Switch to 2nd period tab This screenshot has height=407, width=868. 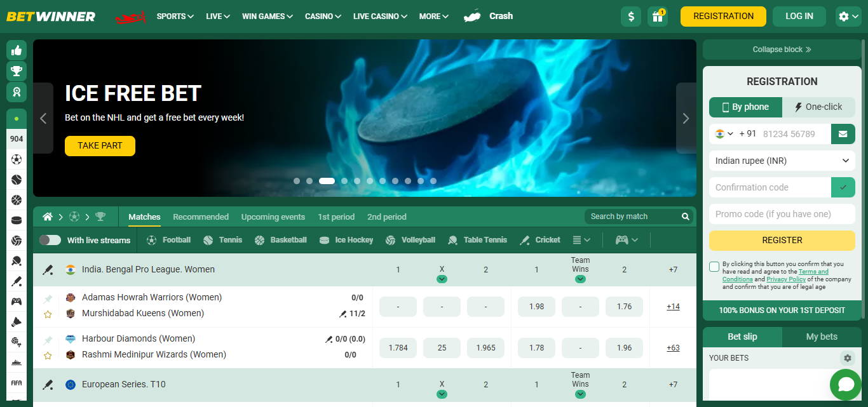[x=387, y=217]
